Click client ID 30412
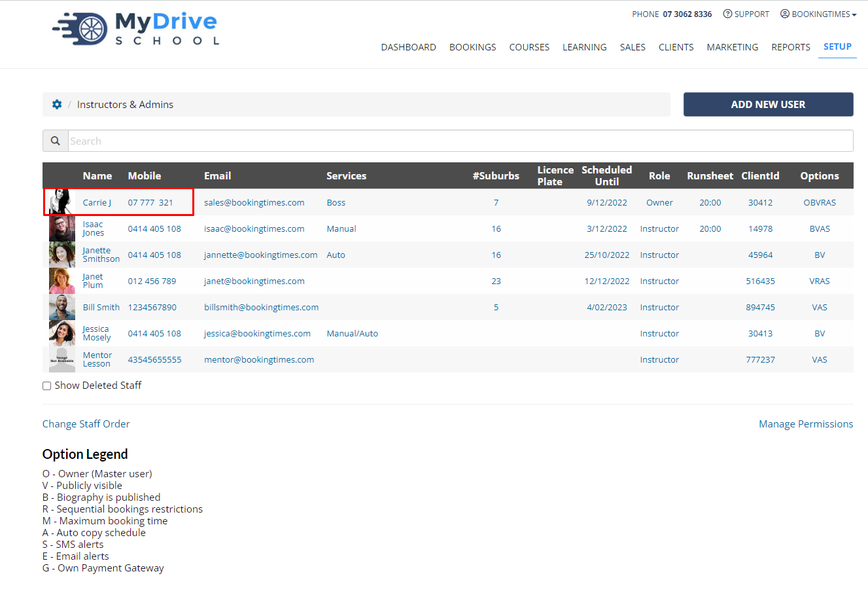The image size is (868, 614). click(760, 202)
